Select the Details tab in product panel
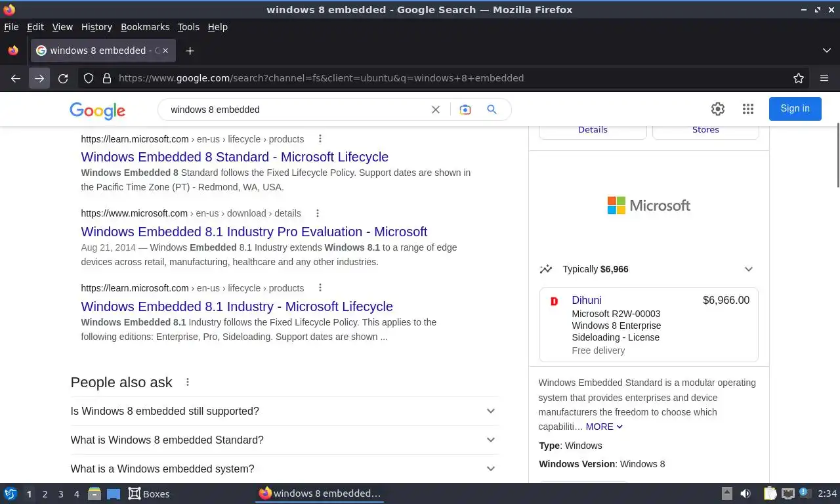Image resolution: width=840 pixels, height=504 pixels. 593,130
